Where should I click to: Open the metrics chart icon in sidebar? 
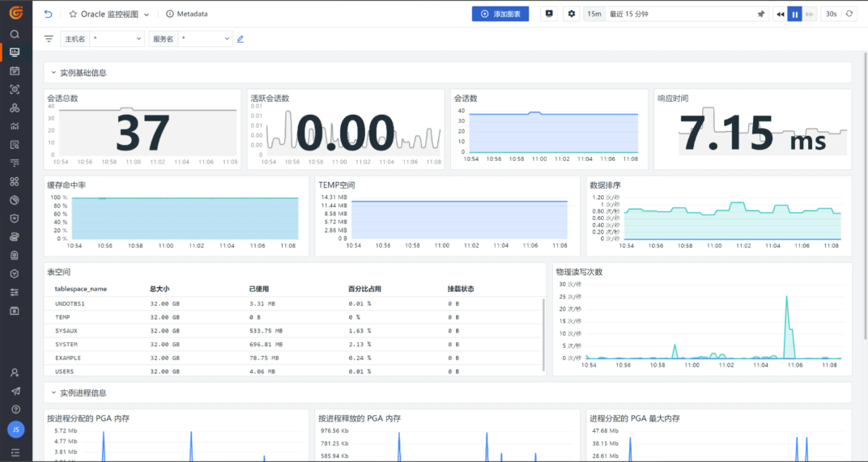(x=15, y=126)
